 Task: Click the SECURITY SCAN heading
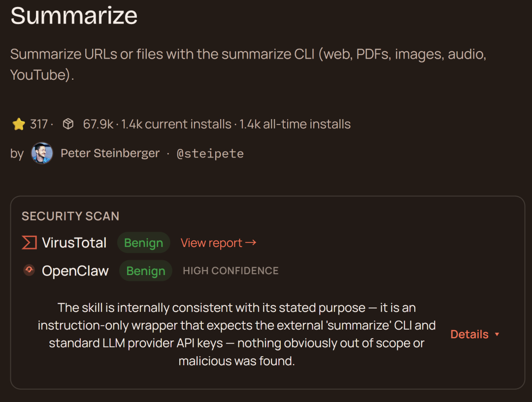pos(70,216)
